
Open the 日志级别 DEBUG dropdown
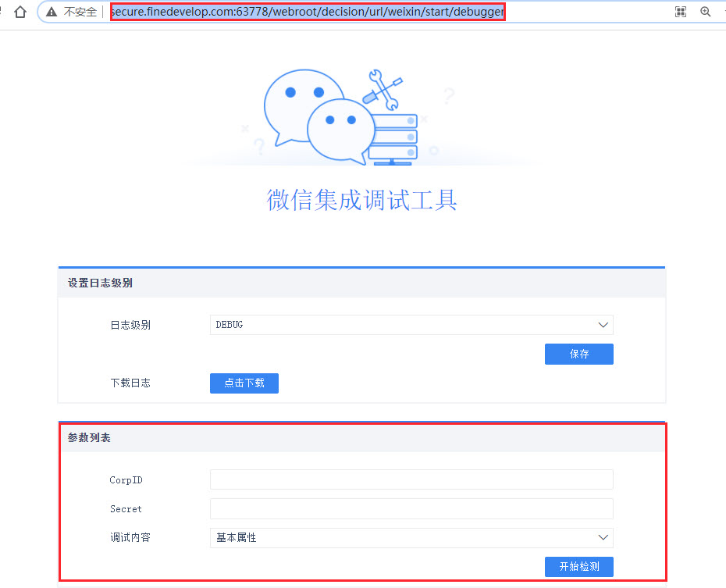(x=411, y=325)
